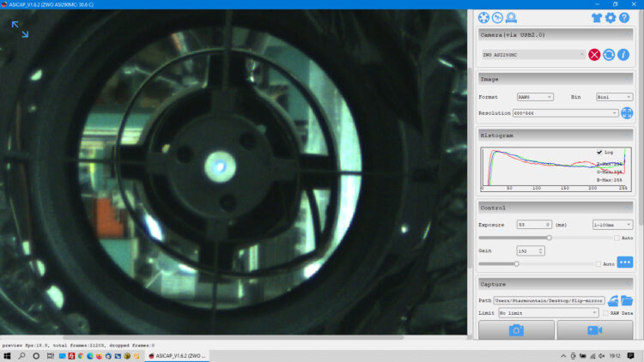The width and height of the screenshot is (644, 362).
Task: Collapse the Control panel header
Action: coord(556,208)
